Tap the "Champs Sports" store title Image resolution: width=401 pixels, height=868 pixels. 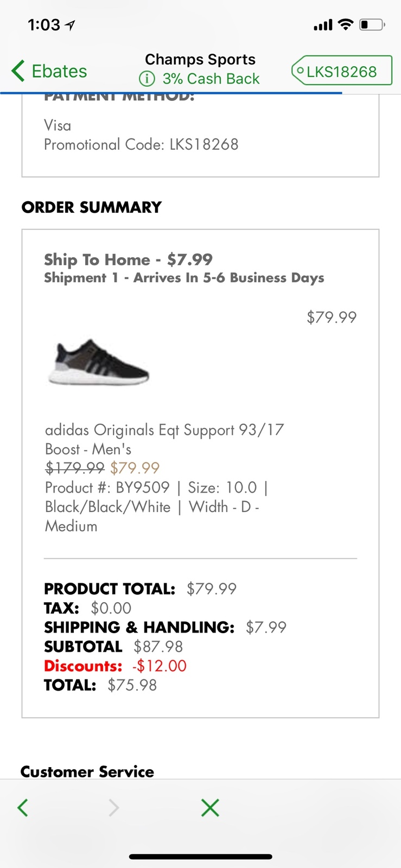pos(200,60)
